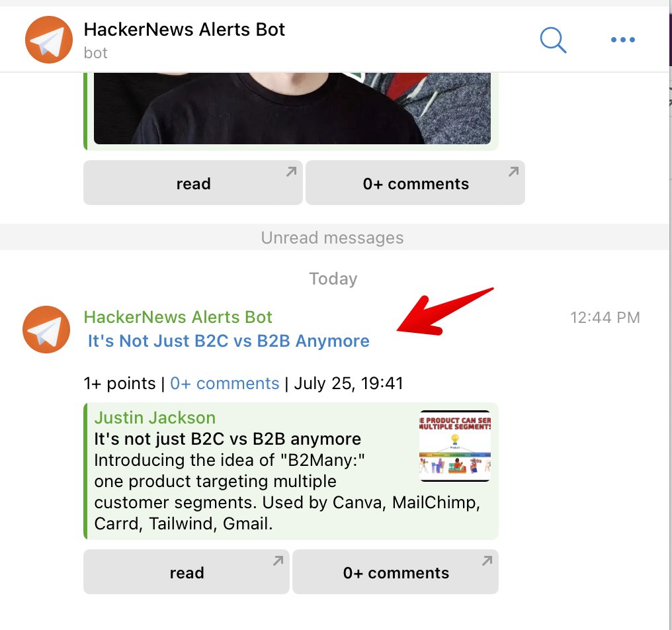The height and width of the screenshot is (630, 672).
Task: Open It's Not Just B2C vs B2B Anymore link
Action: click(228, 341)
